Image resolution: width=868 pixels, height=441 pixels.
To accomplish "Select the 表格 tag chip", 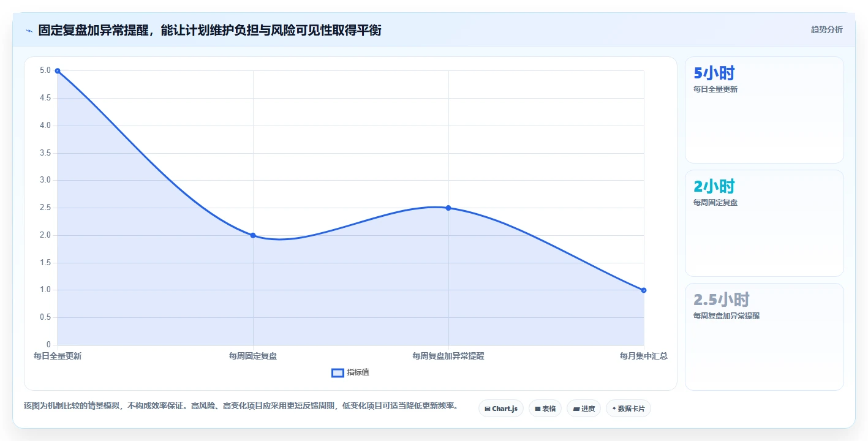I will pos(545,409).
